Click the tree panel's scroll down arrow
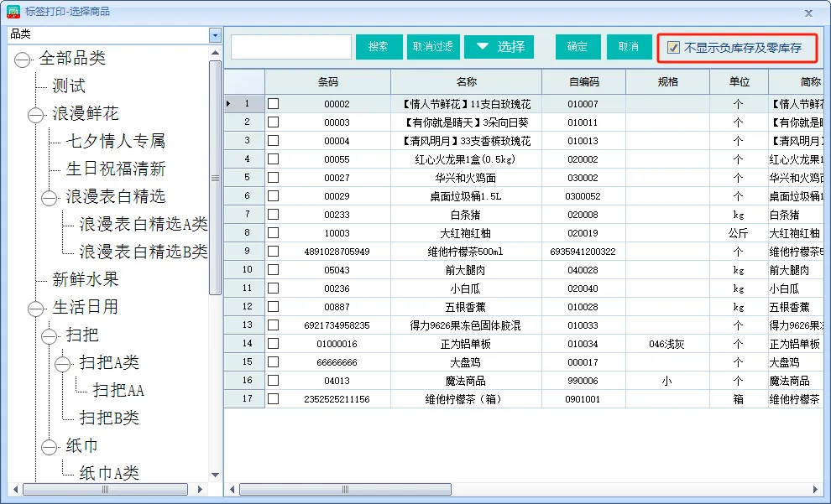This screenshot has height=504, width=831. click(215, 475)
